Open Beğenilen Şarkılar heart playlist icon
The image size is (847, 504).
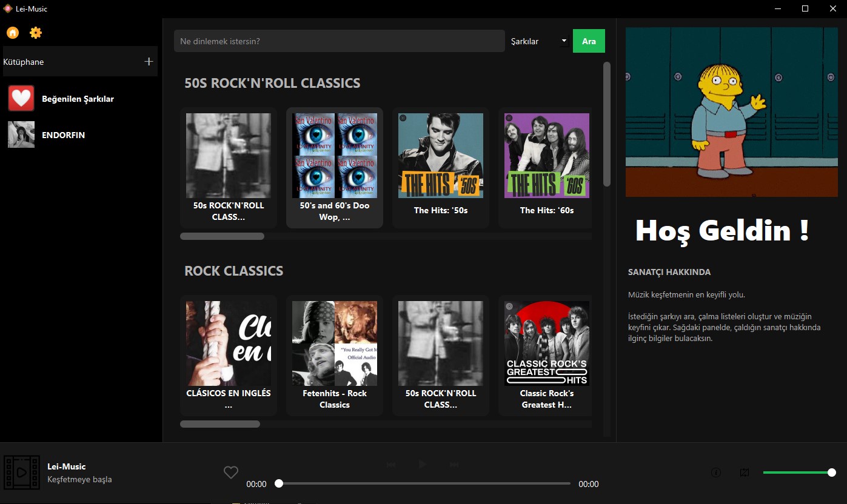pyautogui.click(x=21, y=98)
